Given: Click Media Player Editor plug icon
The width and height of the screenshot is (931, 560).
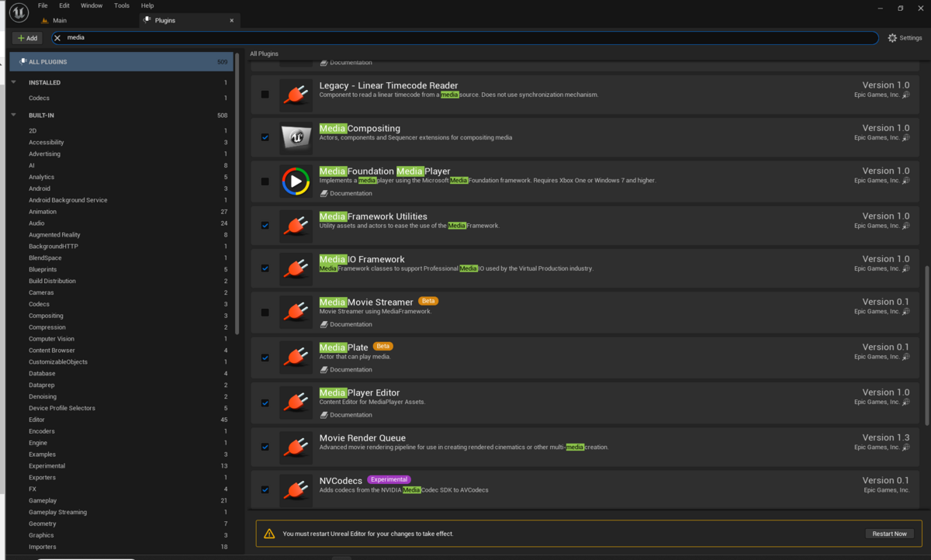Looking at the screenshot, I should [296, 402].
